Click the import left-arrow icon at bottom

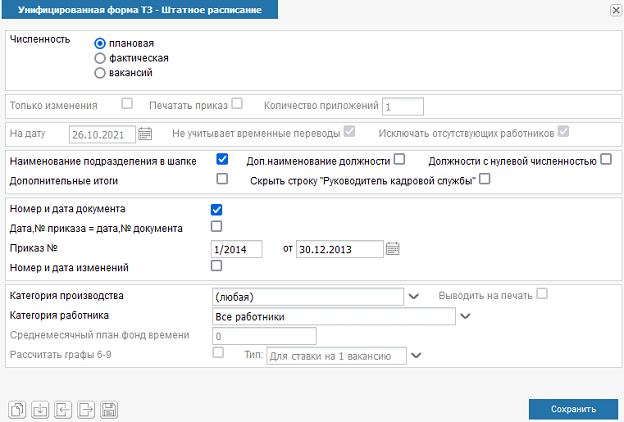click(x=63, y=410)
